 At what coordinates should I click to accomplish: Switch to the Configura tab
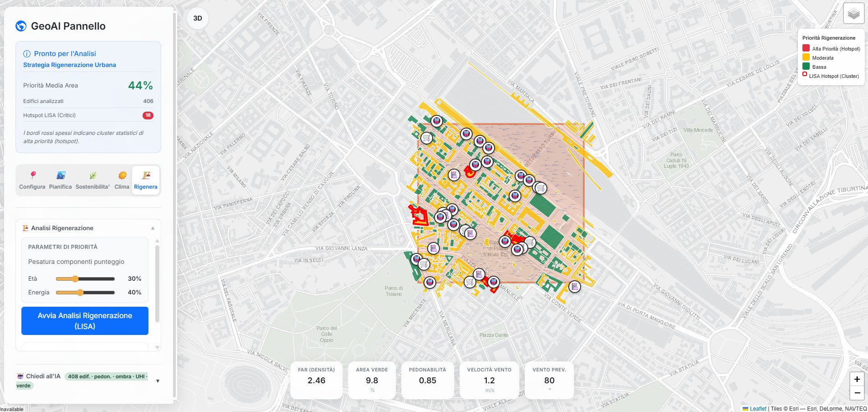click(32, 180)
